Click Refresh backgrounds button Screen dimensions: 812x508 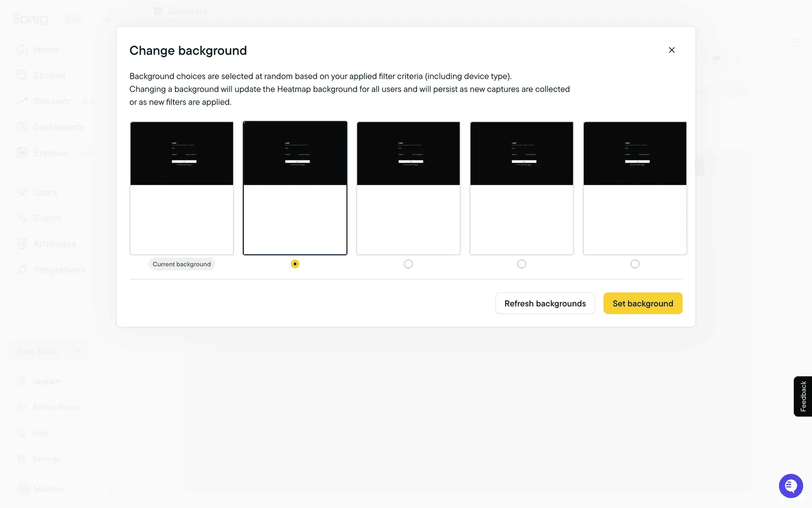545,303
